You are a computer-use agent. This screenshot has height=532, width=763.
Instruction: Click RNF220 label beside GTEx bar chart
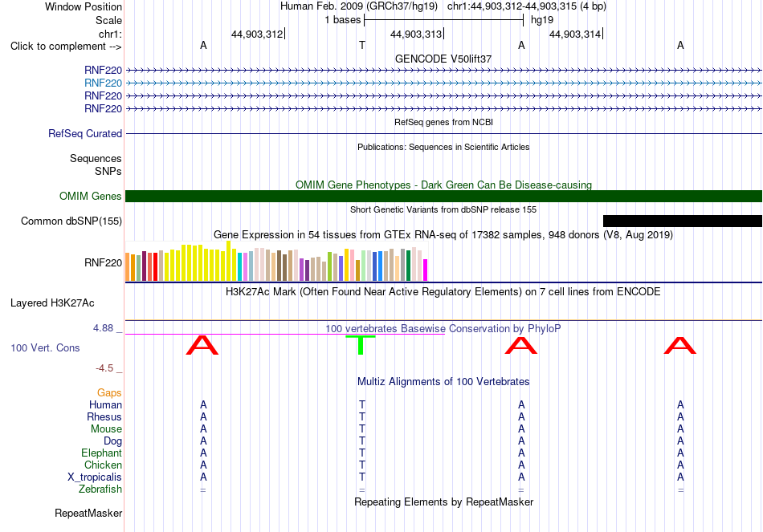coord(103,263)
